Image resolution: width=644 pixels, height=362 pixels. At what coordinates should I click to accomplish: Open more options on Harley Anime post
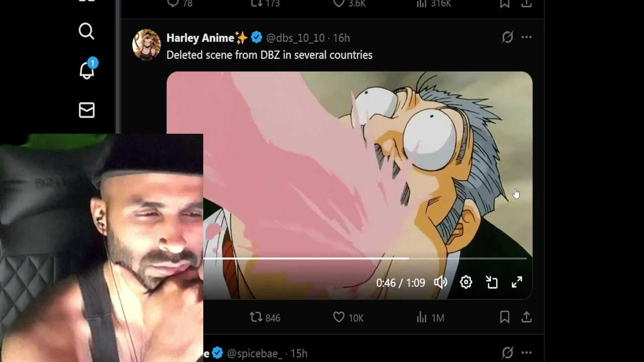[x=526, y=37]
